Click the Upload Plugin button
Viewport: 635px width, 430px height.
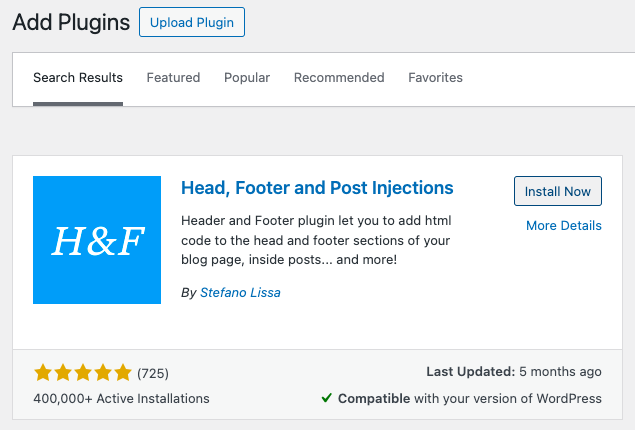point(192,22)
